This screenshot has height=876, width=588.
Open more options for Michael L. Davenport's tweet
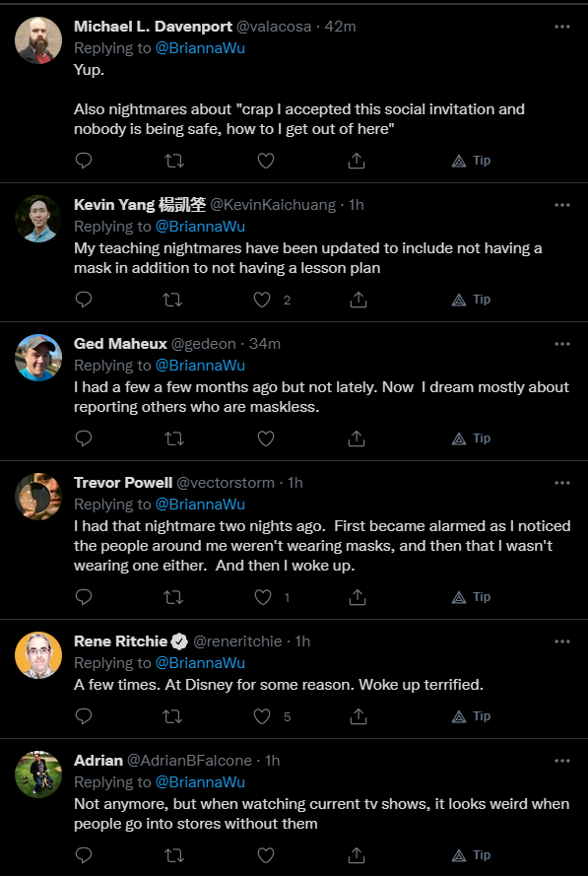pyautogui.click(x=561, y=27)
